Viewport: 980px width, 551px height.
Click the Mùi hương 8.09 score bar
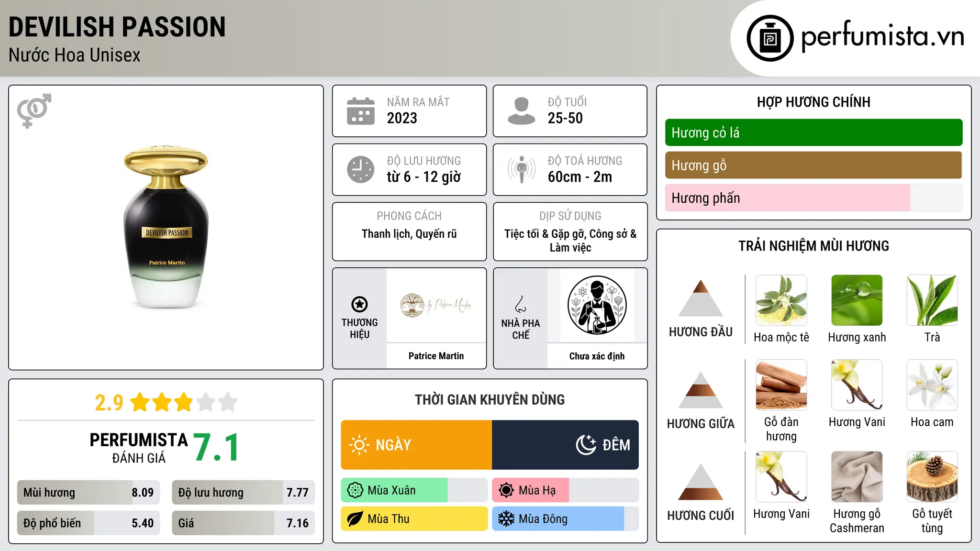(x=89, y=492)
